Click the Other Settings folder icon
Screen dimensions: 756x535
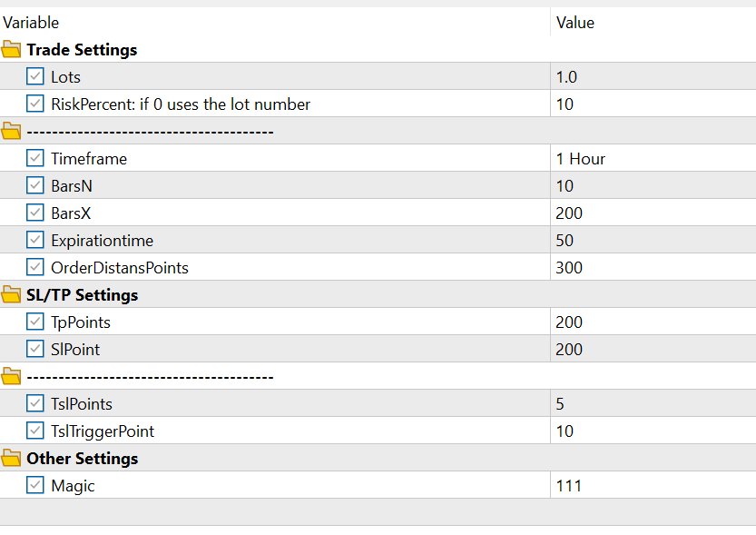click(x=11, y=458)
